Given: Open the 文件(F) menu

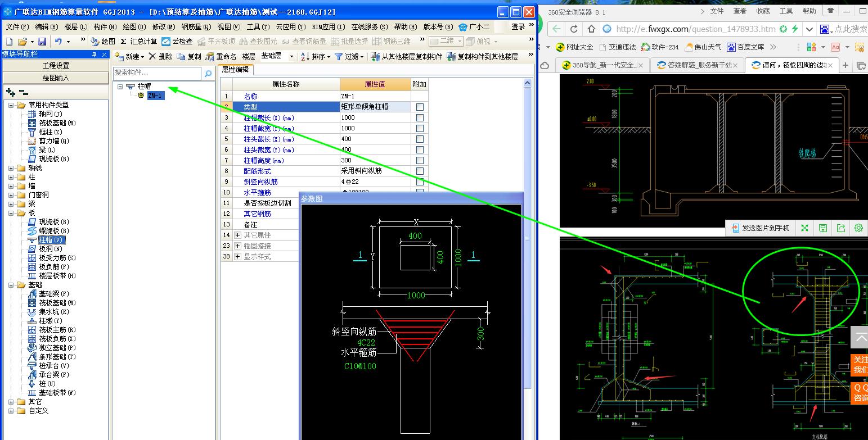Looking at the screenshot, I should click(17, 26).
